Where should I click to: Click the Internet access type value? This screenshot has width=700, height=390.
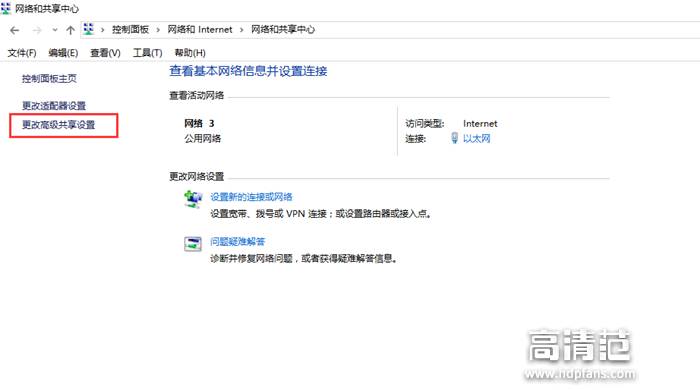pos(480,124)
